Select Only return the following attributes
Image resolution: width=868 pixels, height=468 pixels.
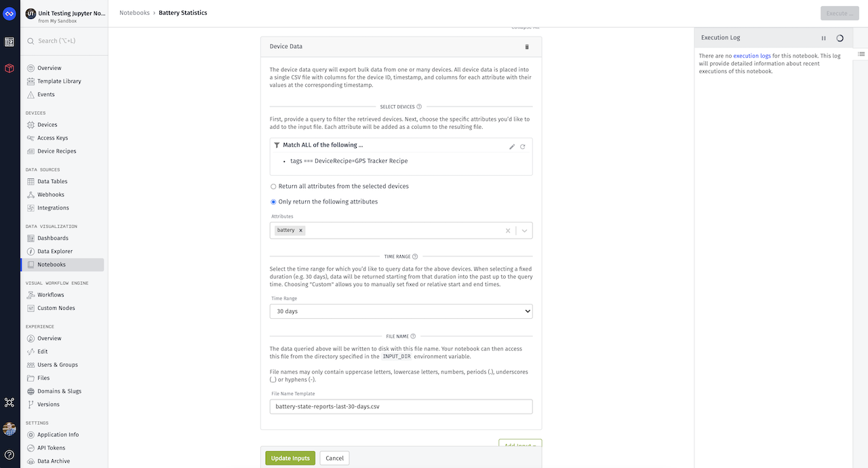tap(273, 201)
